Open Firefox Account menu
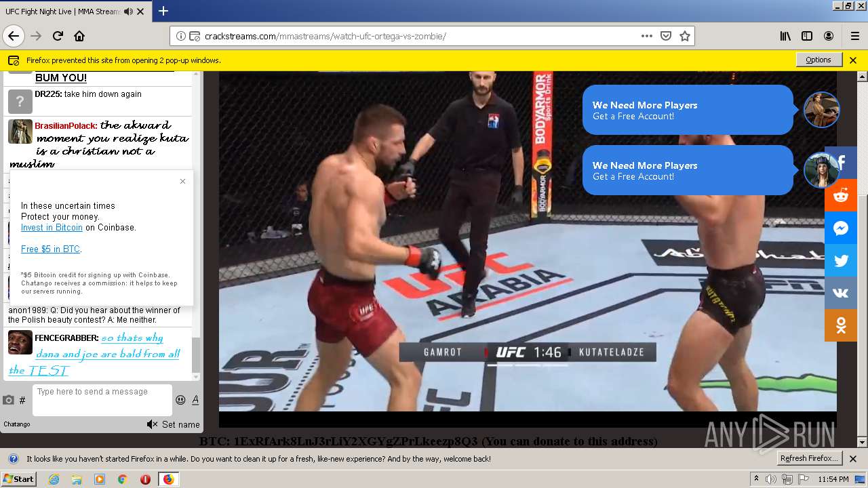This screenshot has width=868, height=488. (x=829, y=36)
